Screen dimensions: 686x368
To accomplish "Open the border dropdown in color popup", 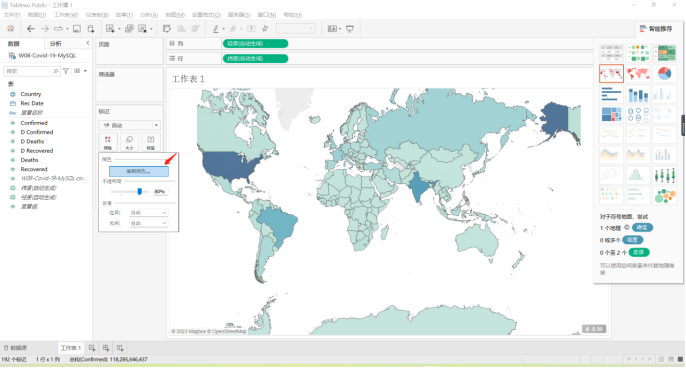I will tap(148, 213).
